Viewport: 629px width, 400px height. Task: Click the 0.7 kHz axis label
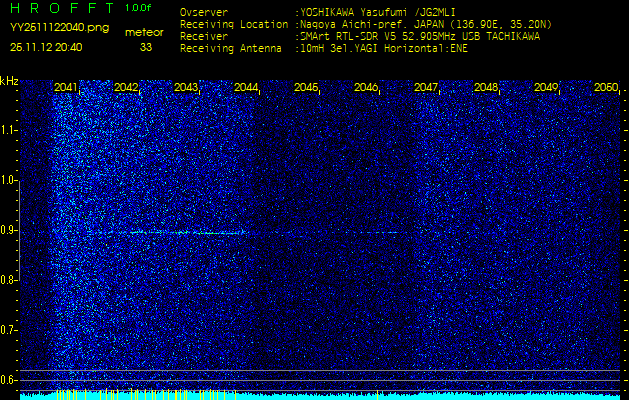8,330
